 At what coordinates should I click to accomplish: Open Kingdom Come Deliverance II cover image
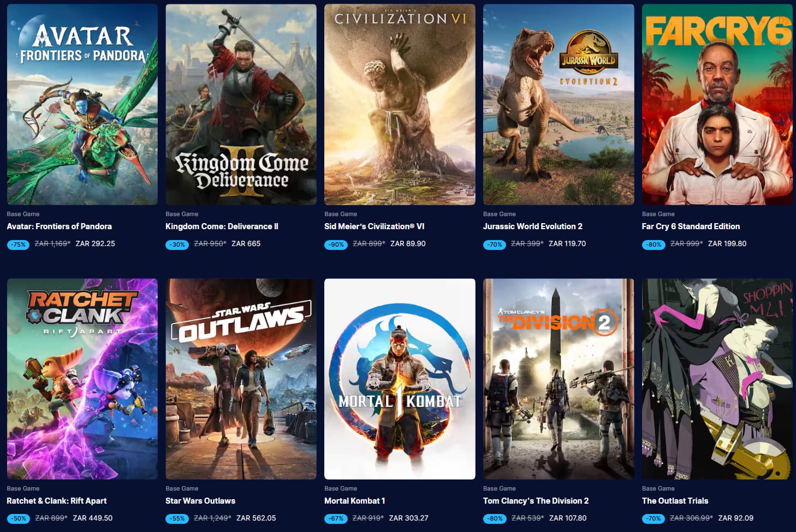[x=241, y=105]
